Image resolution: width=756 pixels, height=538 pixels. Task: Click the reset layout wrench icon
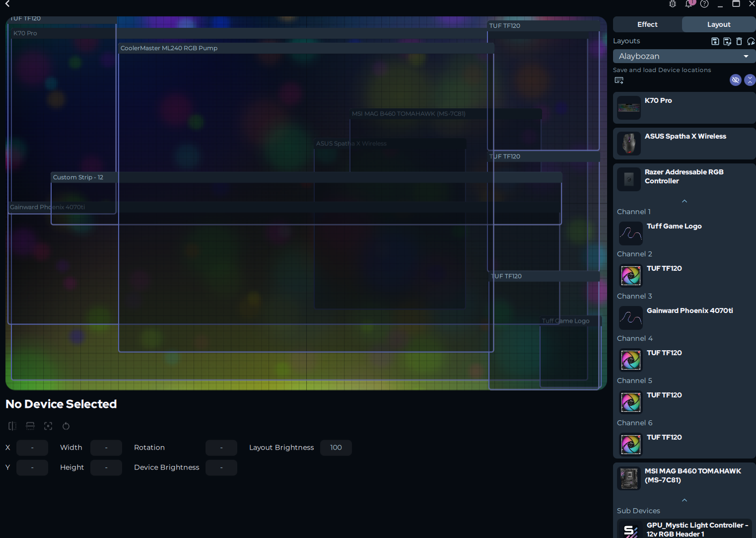(x=751, y=41)
